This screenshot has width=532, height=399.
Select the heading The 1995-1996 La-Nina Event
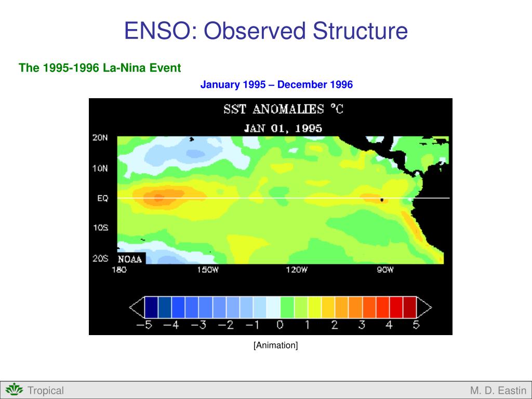coord(100,68)
